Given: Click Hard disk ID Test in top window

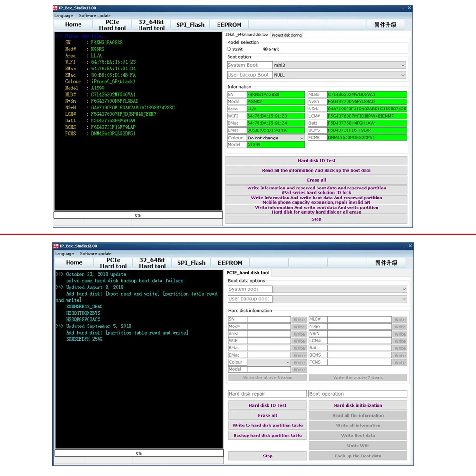Looking at the screenshot, I should point(317,160).
